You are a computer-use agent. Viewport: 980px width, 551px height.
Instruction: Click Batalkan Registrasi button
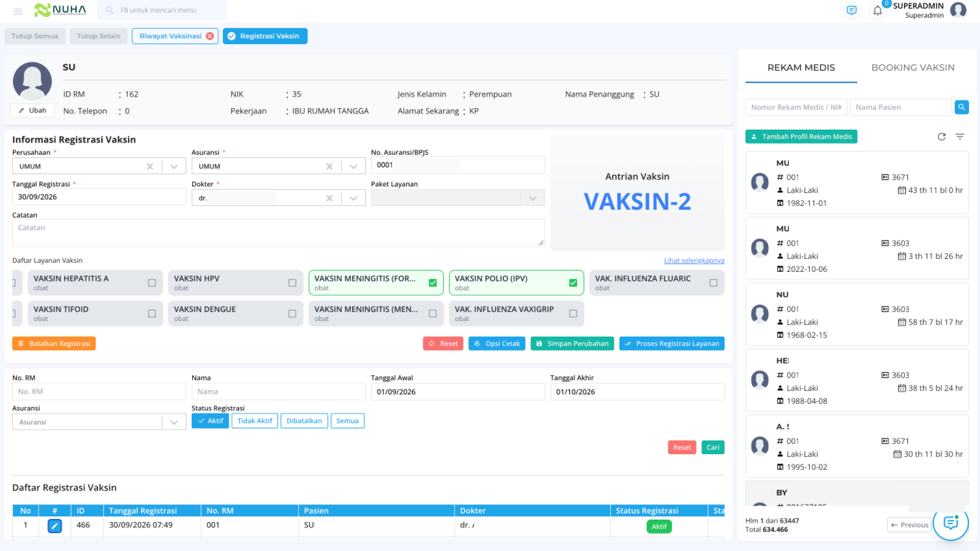point(54,343)
